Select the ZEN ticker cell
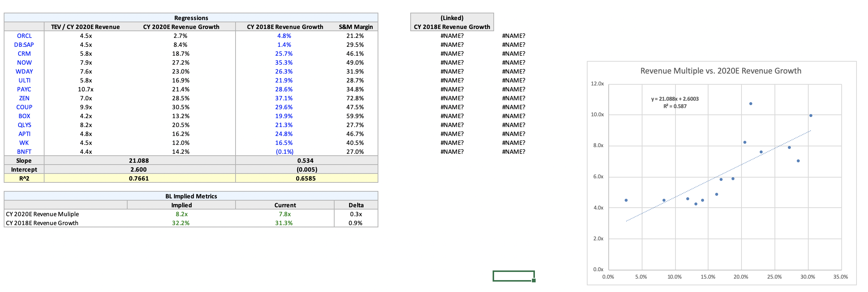Screen dimensions: 868x292 24,98
